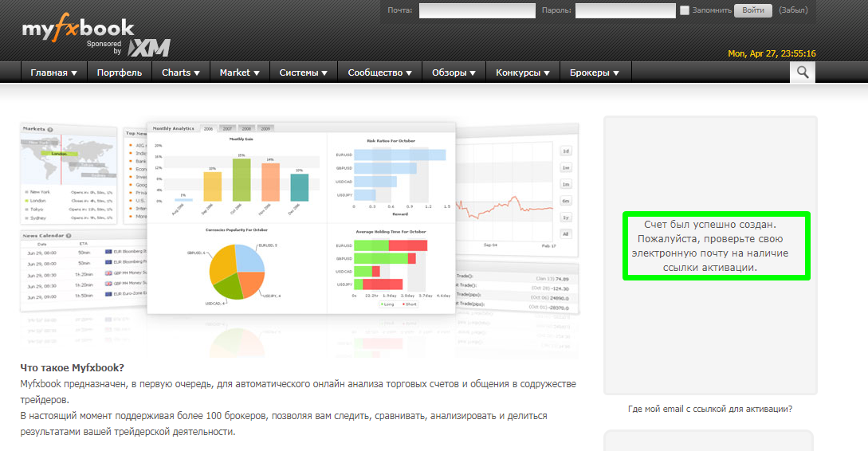Open 'Где мой email с ссылкой для активации?' link
The width and height of the screenshot is (868, 451).
[710, 409]
